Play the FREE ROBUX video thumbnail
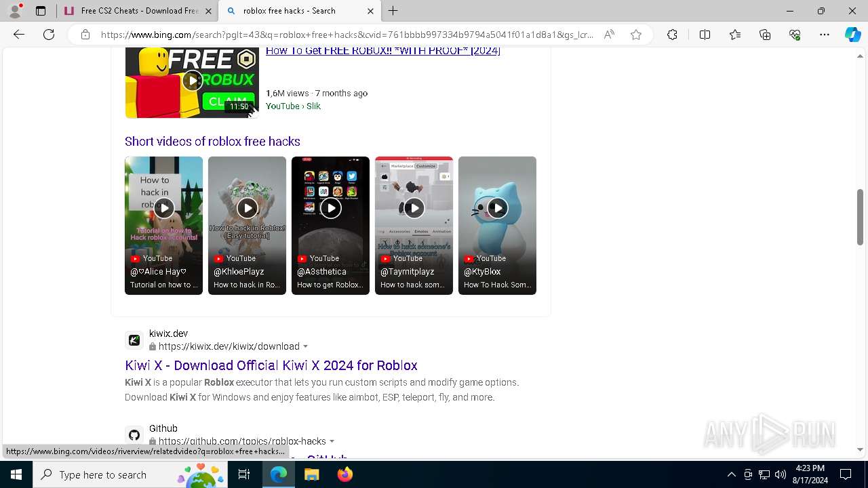 click(x=192, y=82)
